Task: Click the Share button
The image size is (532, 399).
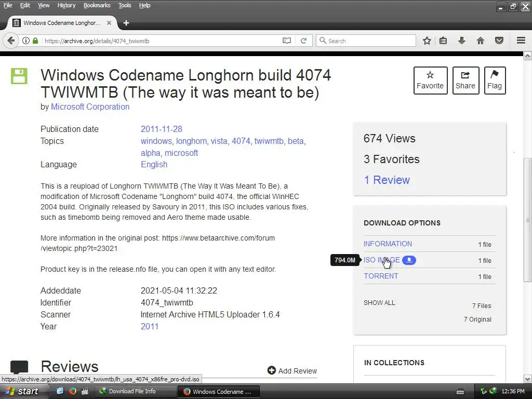Action: [x=465, y=81]
